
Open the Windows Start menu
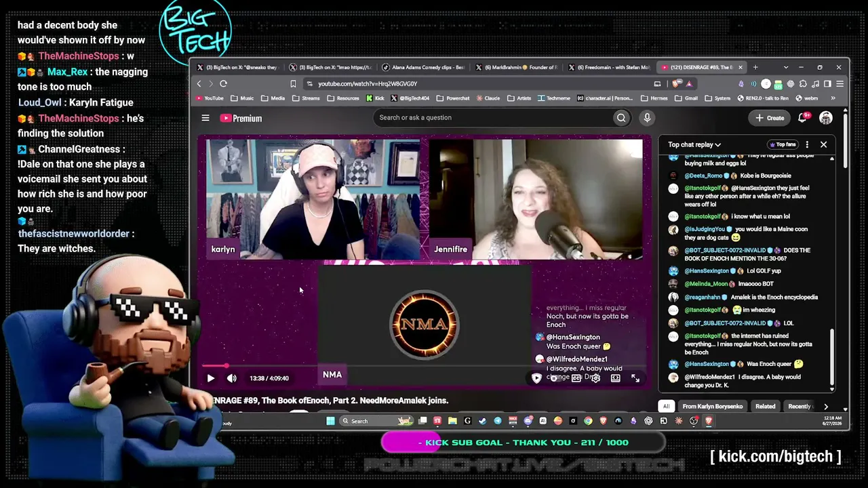pyautogui.click(x=330, y=421)
